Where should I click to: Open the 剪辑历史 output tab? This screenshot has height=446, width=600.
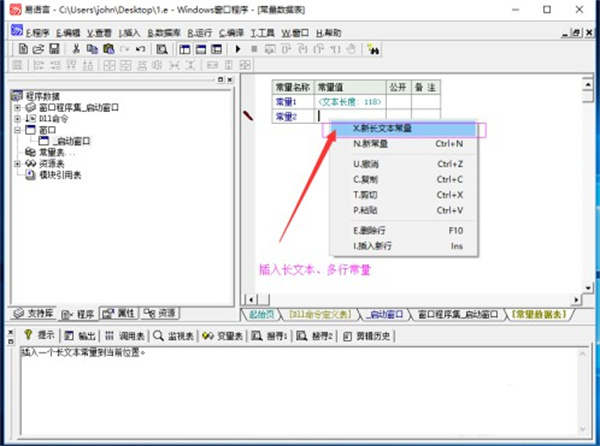[x=367, y=336]
